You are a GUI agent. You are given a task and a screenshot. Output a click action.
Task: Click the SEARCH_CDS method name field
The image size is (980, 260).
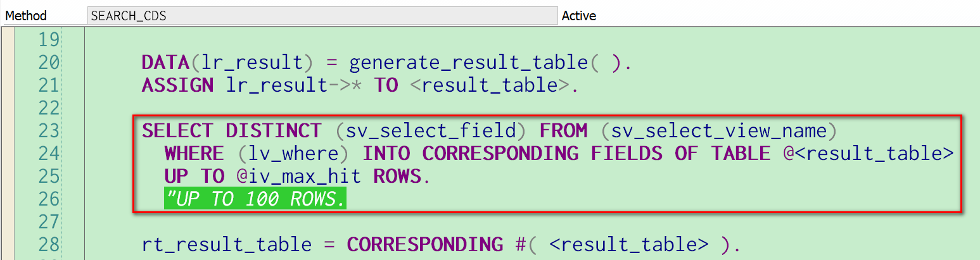point(322,15)
